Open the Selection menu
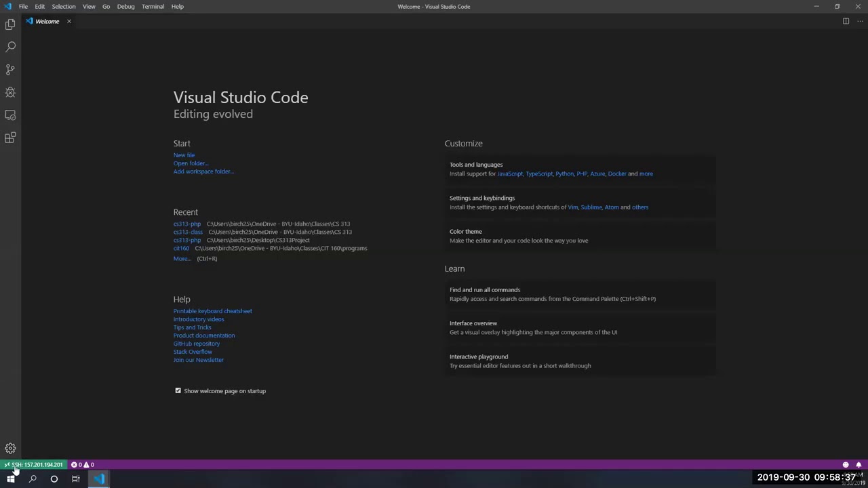Screen dimensions: 868x488 tap(64, 6)
